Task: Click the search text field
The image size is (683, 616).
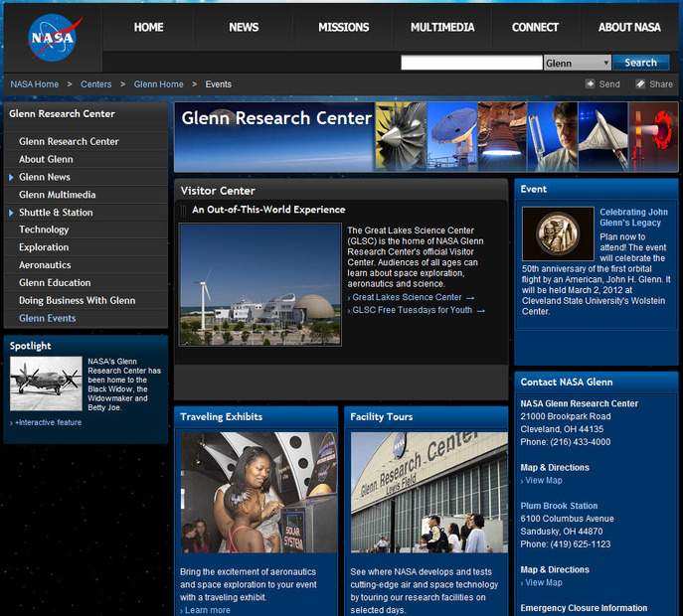Action: (471, 63)
